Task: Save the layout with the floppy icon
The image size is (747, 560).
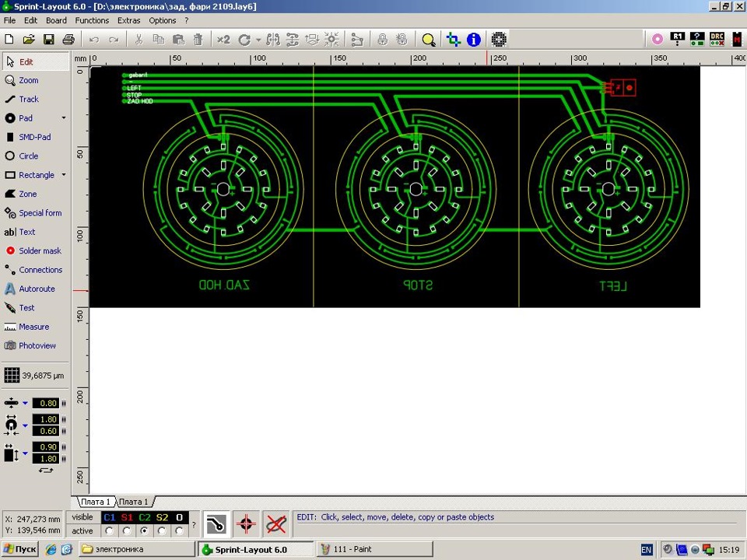Action: coord(48,40)
